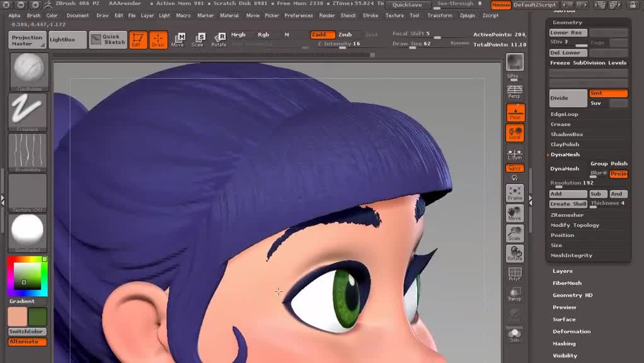
Task: Click the Projection Master button
Action: click(26, 40)
